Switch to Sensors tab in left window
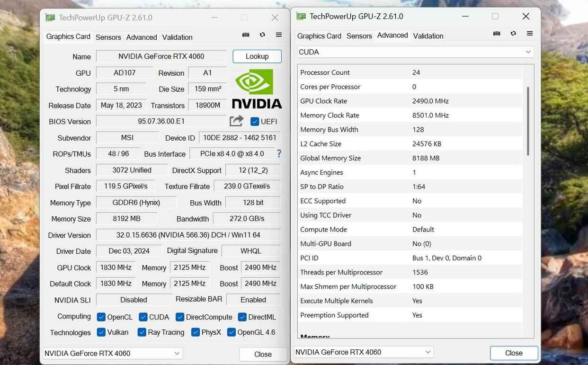Image resolution: width=588 pixels, height=365 pixels. pyautogui.click(x=108, y=37)
